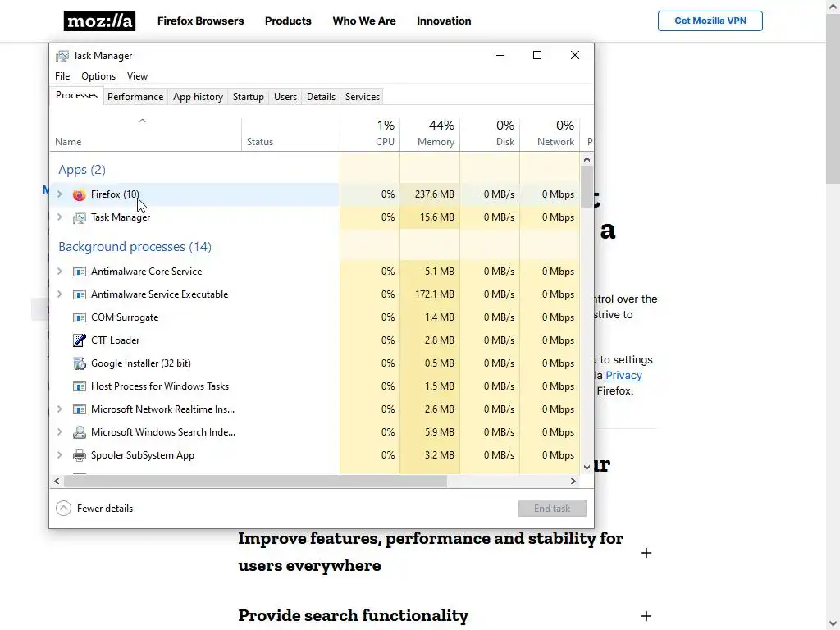Expand the Microsoft Windows Search Indexer entry

pyautogui.click(x=59, y=432)
